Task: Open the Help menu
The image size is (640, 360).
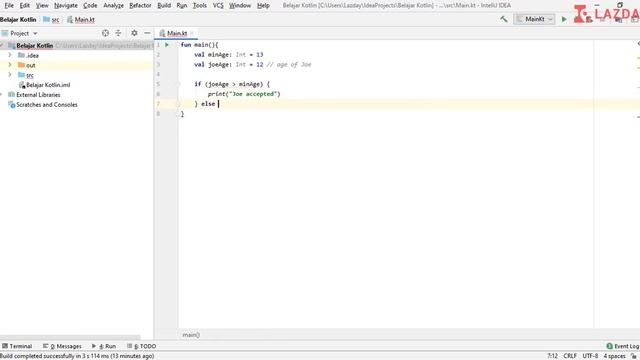Action: click(x=263, y=6)
